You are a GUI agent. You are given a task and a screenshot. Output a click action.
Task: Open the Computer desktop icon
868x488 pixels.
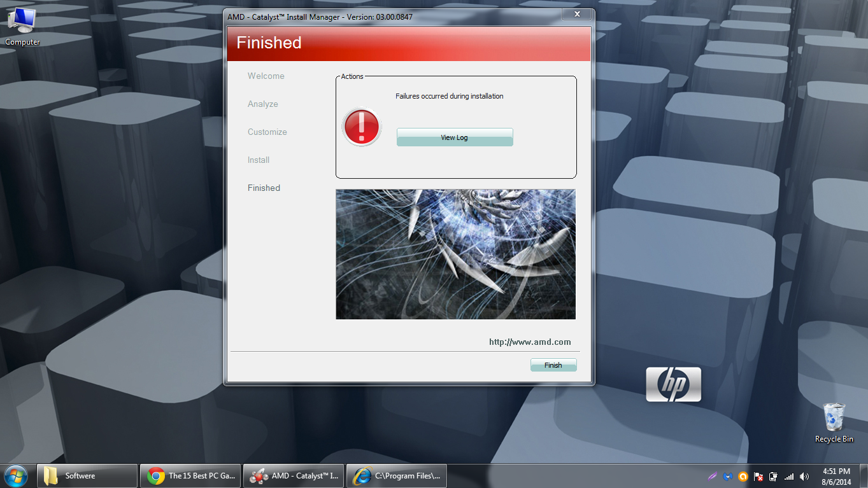(x=22, y=27)
